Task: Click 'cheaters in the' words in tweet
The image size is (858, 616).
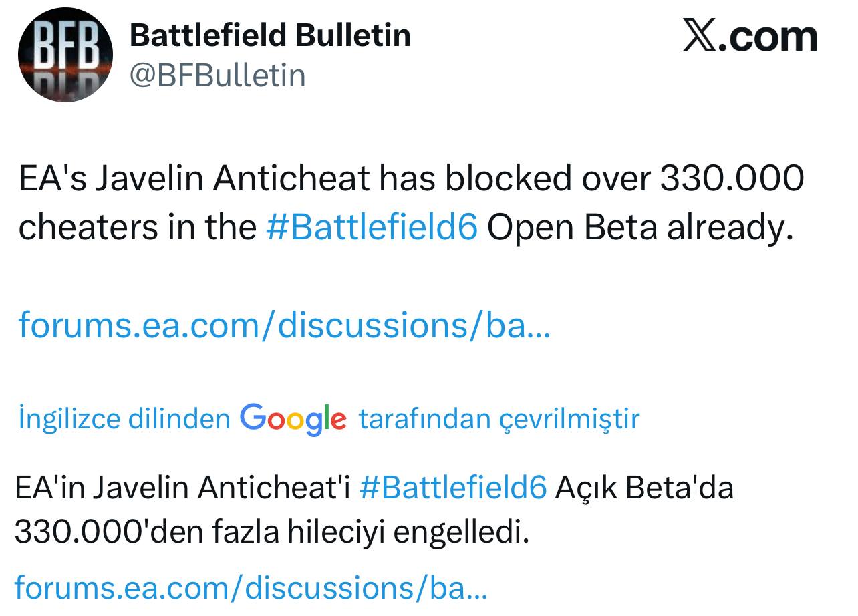Action: pos(138,227)
